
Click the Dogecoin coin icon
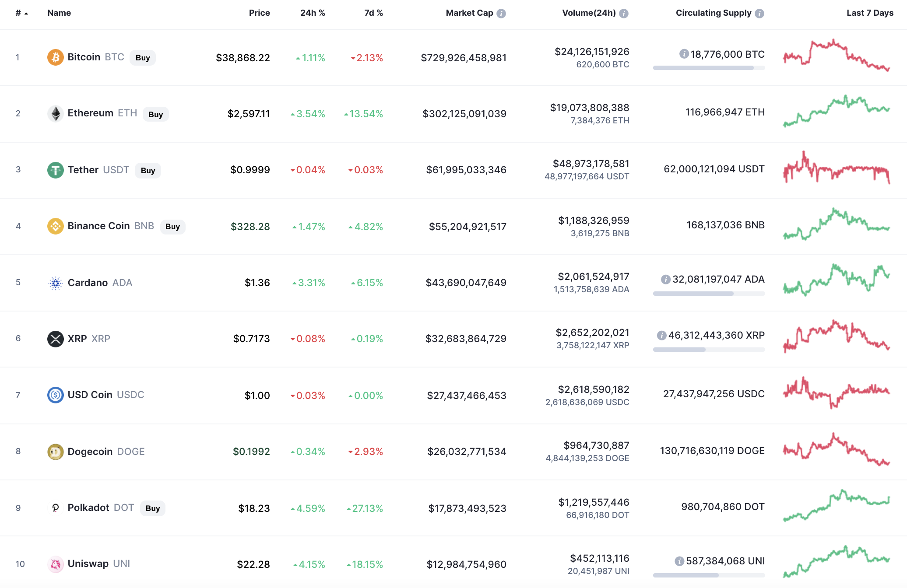coord(55,451)
